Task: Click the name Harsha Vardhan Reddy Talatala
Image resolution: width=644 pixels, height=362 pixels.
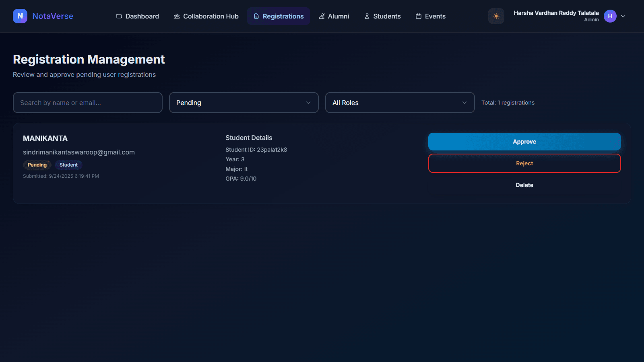Action: [556, 13]
